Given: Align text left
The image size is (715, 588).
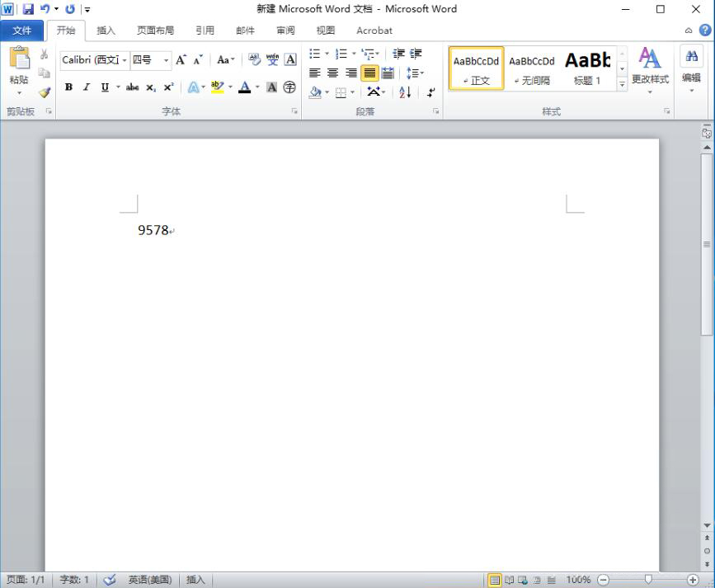Looking at the screenshot, I should pos(315,73).
